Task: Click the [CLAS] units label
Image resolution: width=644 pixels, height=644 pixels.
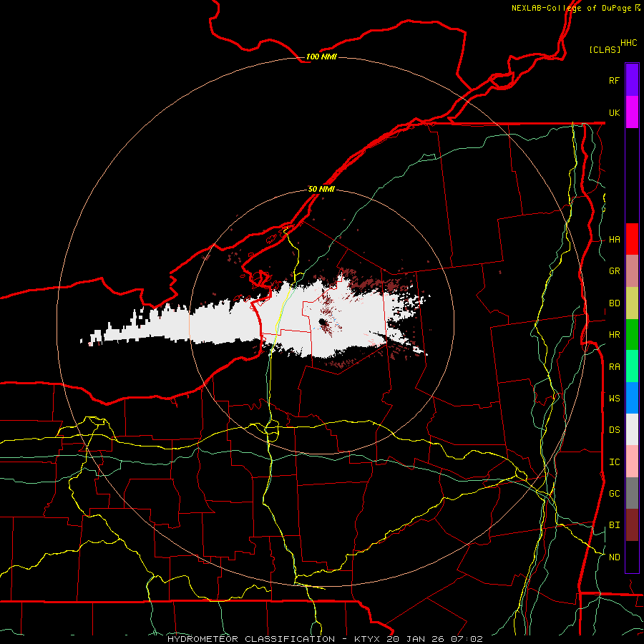Action: click(x=604, y=49)
